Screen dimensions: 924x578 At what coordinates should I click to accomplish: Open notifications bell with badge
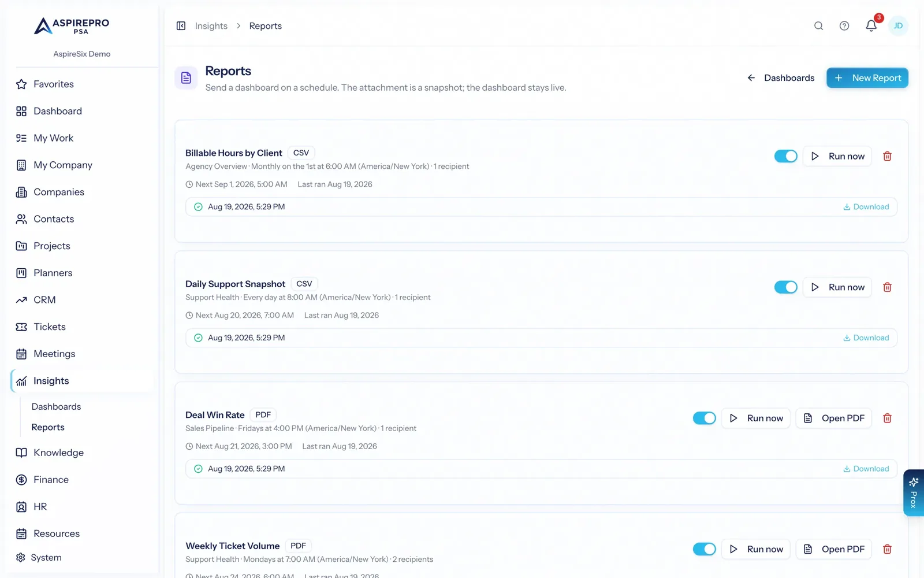(x=871, y=25)
